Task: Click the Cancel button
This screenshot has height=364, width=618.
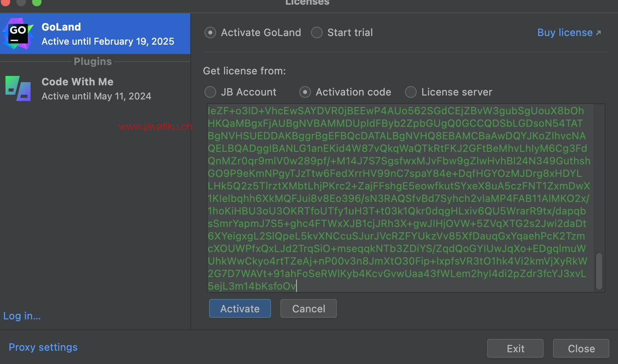Action: click(309, 308)
